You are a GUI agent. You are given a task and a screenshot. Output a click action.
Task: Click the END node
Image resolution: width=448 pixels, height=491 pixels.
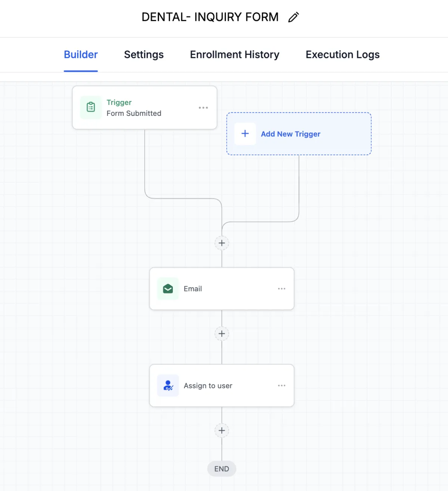pyautogui.click(x=222, y=469)
